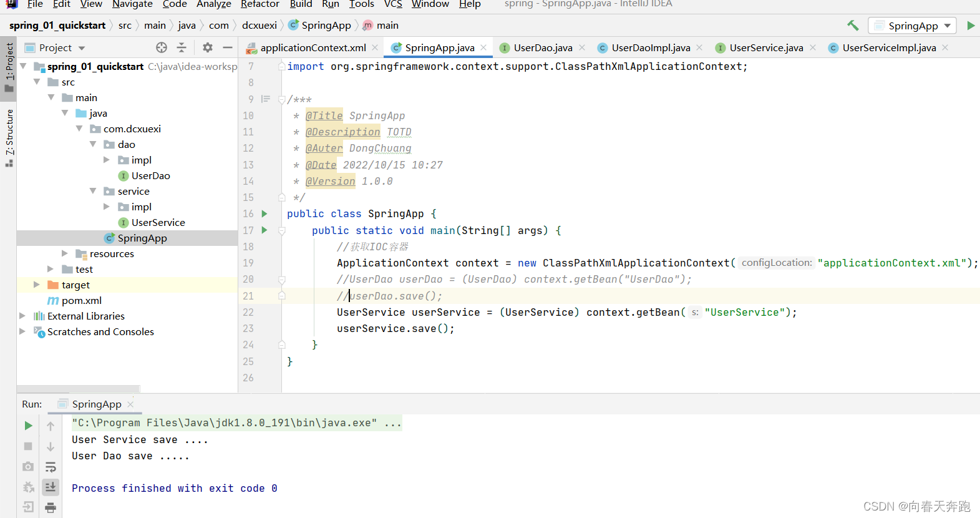Click the Project panel horizontal scrollbar
The image size is (980, 518).
79,388
